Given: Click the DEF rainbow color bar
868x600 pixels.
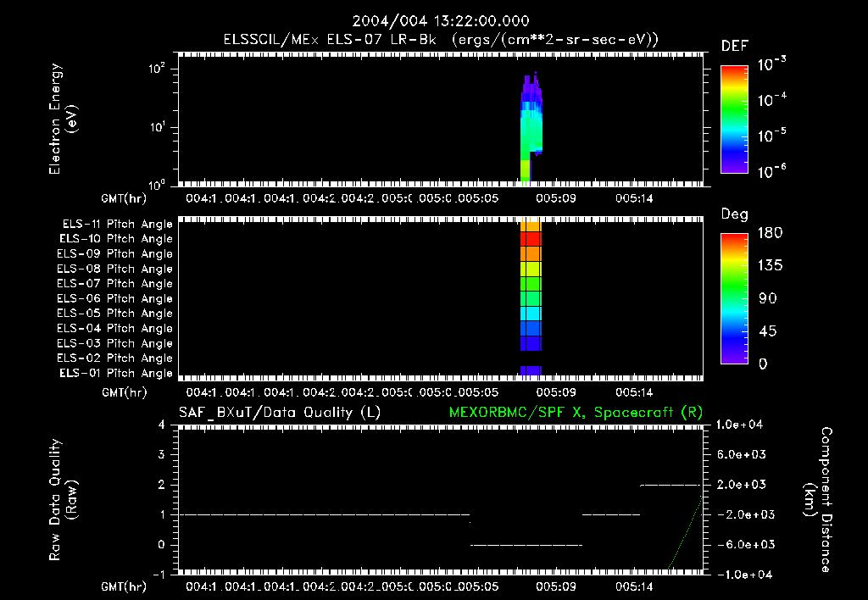Looking at the screenshot, I should [734, 119].
